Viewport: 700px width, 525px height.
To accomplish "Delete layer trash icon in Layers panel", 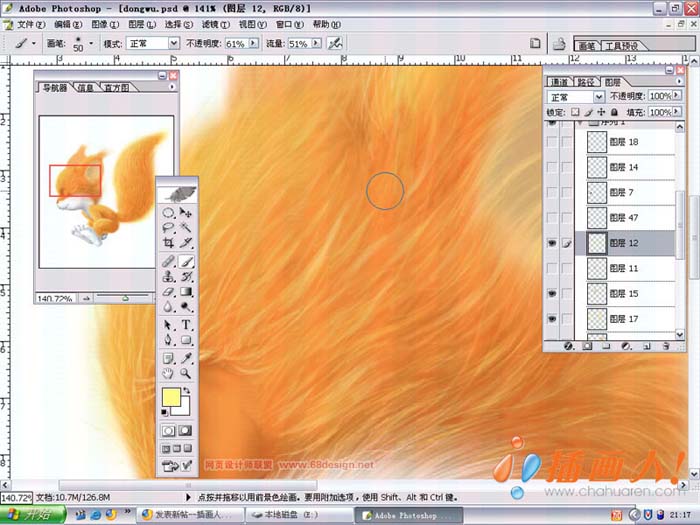I will [666, 346].
